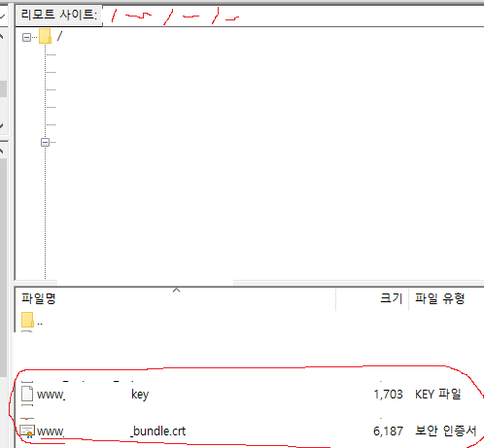Open the parent ".." folder entry

coord(32,320)
